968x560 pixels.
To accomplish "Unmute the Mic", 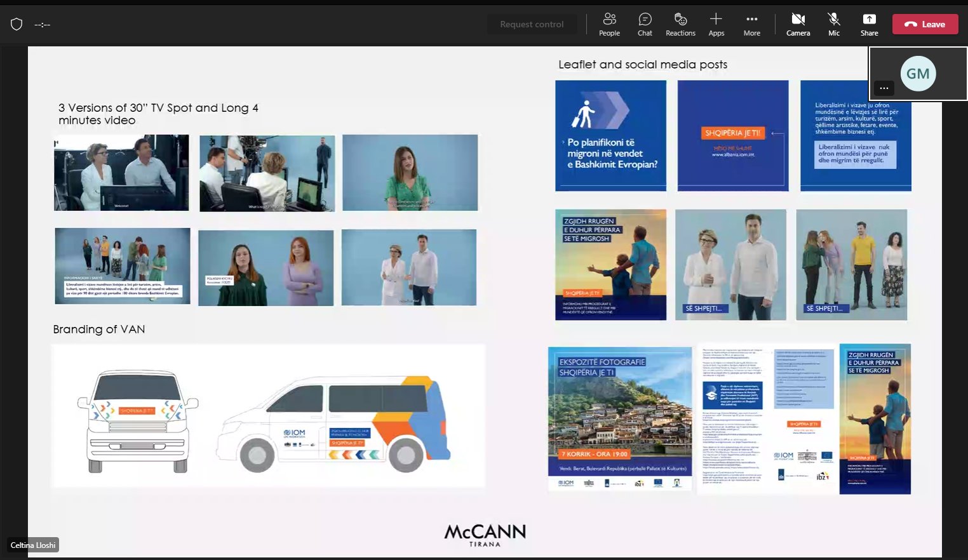I will click(x=833, y=25).
